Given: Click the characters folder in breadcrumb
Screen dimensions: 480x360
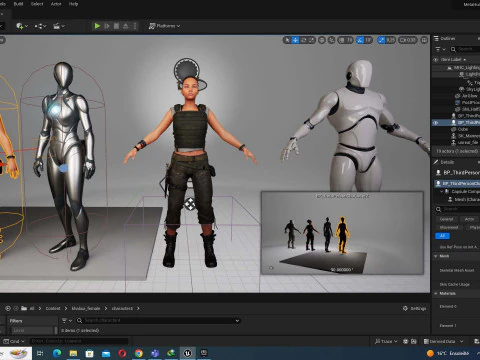Looking at the screenshot, I should (122, 309).
